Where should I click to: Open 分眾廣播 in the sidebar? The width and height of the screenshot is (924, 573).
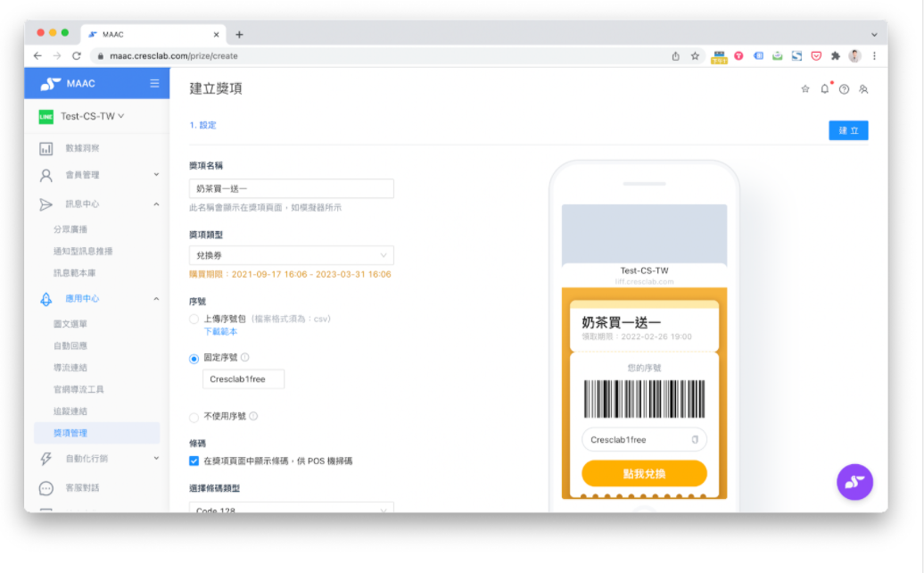pos(70,229)
